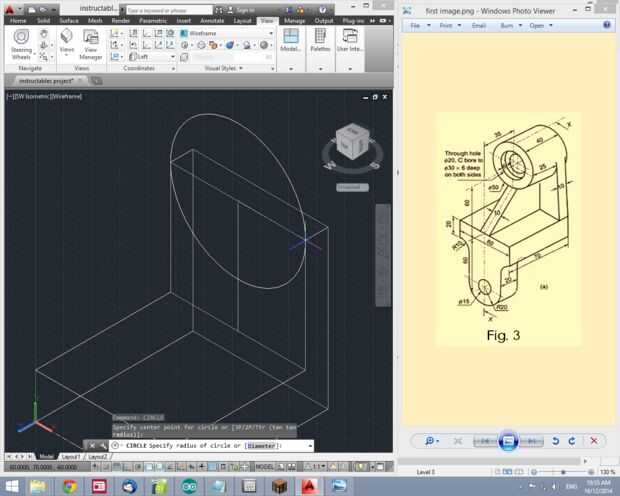
Task: Click the Email button in Photo Viewer
Action: [x=478, y=26]
